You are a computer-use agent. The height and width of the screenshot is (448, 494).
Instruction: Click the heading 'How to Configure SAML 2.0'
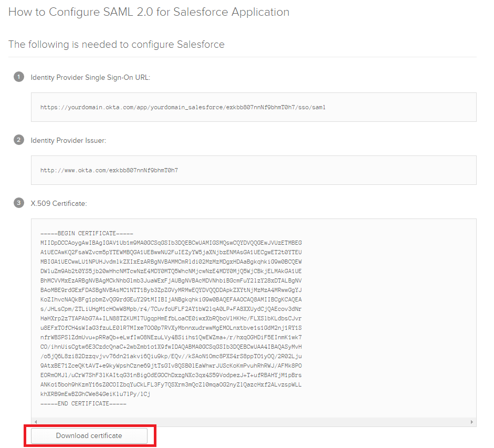coord(149,12)
